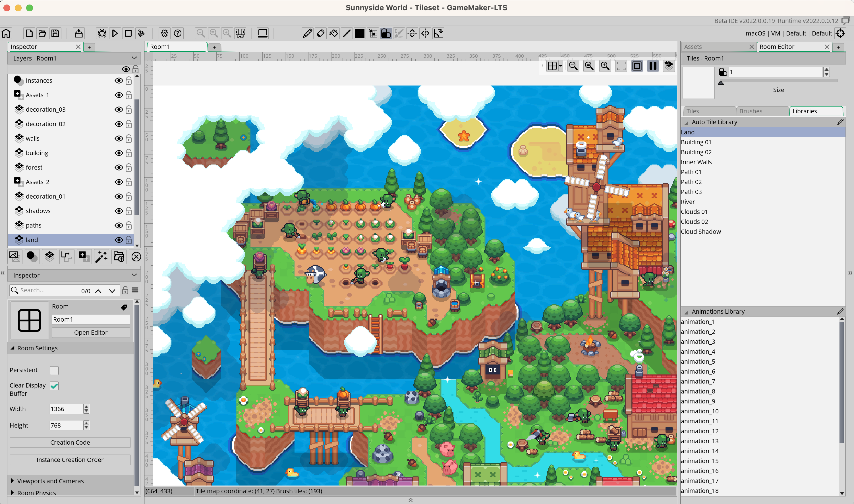
Task: Hide the walls layer
Action: coord(119,139)
